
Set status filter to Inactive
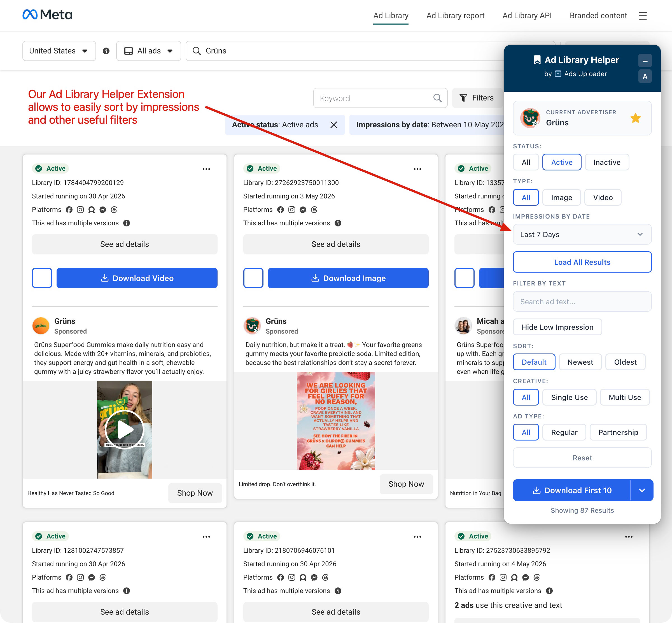click(x=606, y=162)
